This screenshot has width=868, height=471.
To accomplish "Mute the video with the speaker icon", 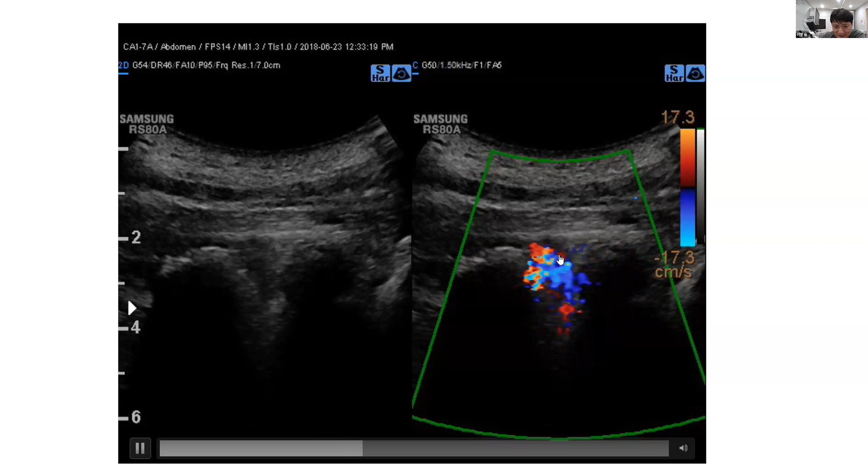I will coord(683,448).
